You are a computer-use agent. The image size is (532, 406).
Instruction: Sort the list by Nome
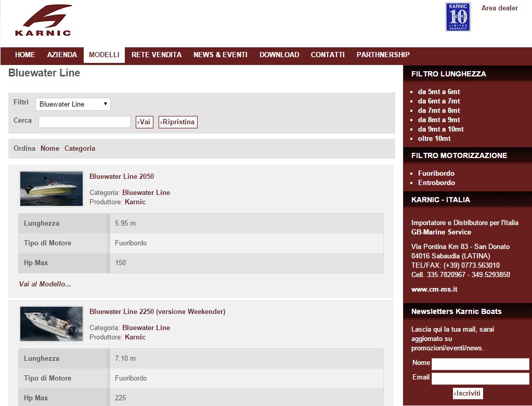pyautogui.click(x=50, y=149)
